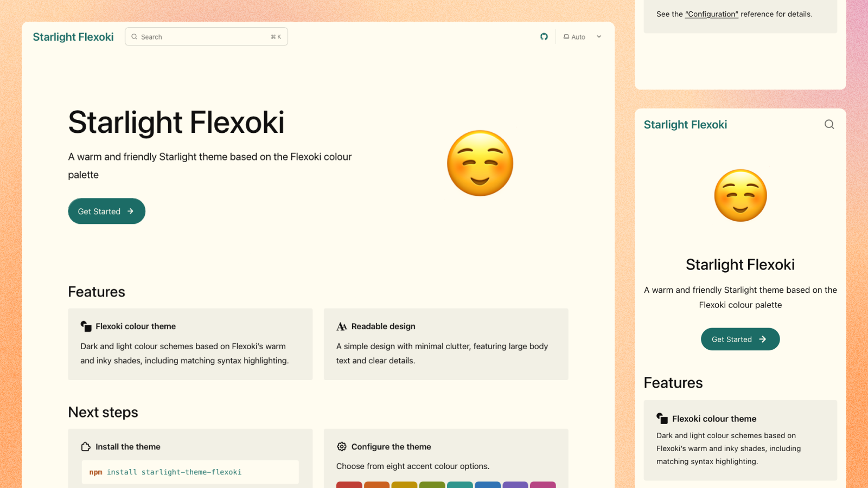This screenshot has width=868, height=488.
Task: Click the Configure the theme card title
Action: coord(391,447)
